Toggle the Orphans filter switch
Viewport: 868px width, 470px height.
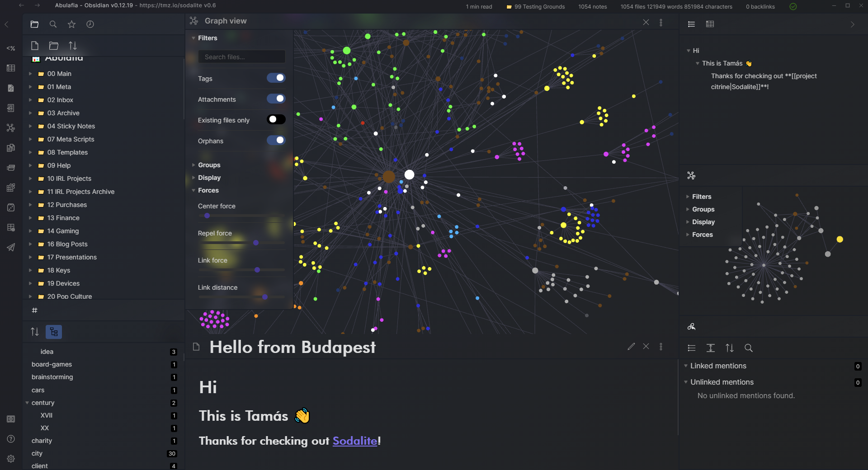276,140
